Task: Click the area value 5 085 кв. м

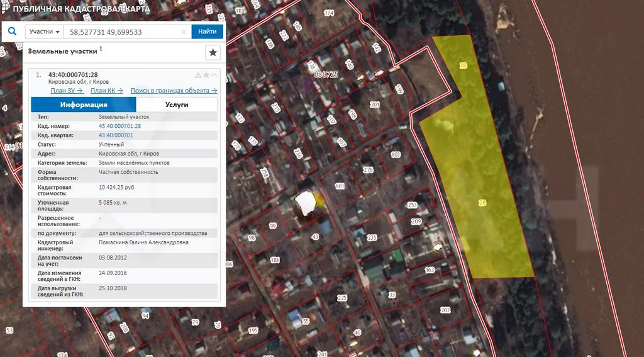Action: (113, 202)
